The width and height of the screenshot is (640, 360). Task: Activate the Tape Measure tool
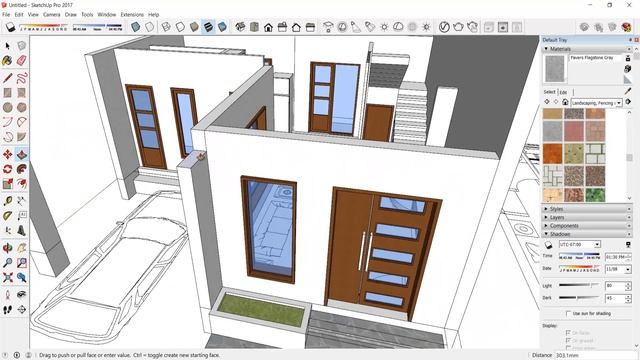click(x=7, y=201)
